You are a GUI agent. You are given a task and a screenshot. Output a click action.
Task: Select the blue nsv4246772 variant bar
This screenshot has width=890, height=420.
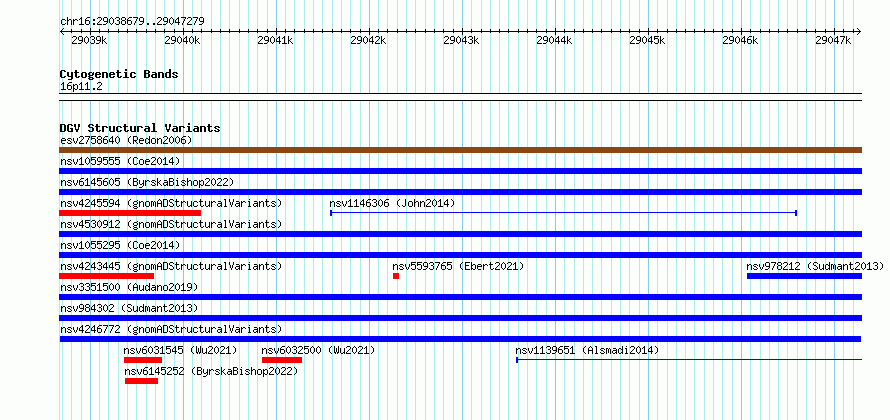click(460, 339)
